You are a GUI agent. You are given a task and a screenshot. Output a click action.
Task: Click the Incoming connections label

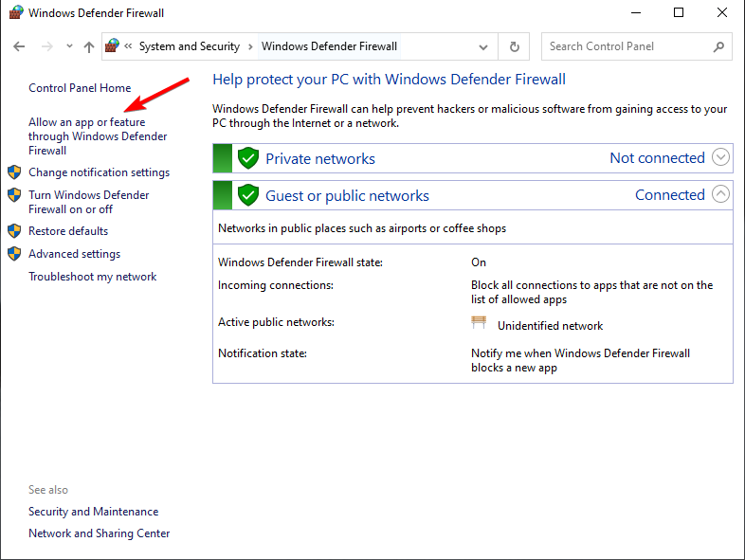(x=276, y=285)
